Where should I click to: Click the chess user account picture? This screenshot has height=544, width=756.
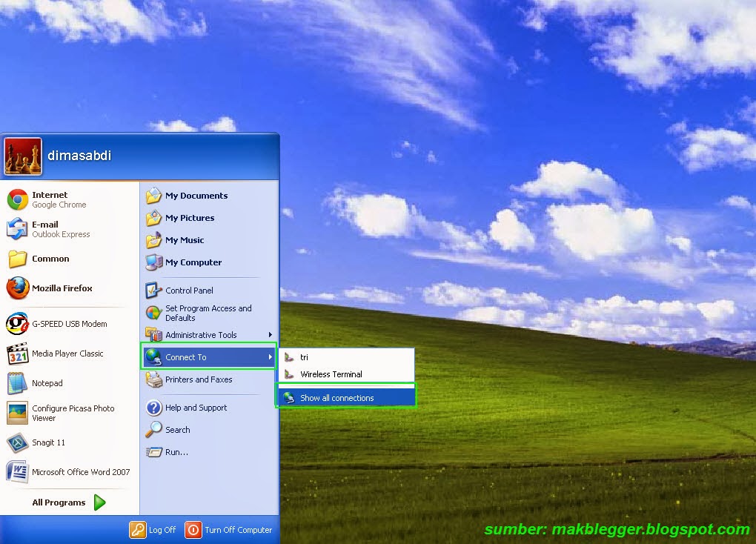coord(23,156)
